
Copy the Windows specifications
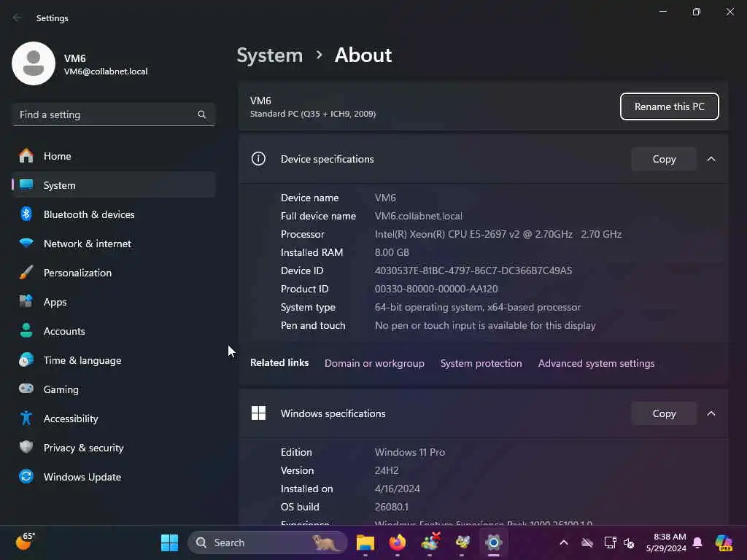pyautogui.click(x=664, y=413)
